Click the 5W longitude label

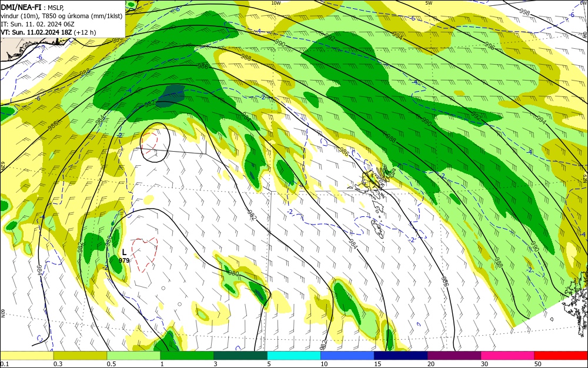pos(429,3)
